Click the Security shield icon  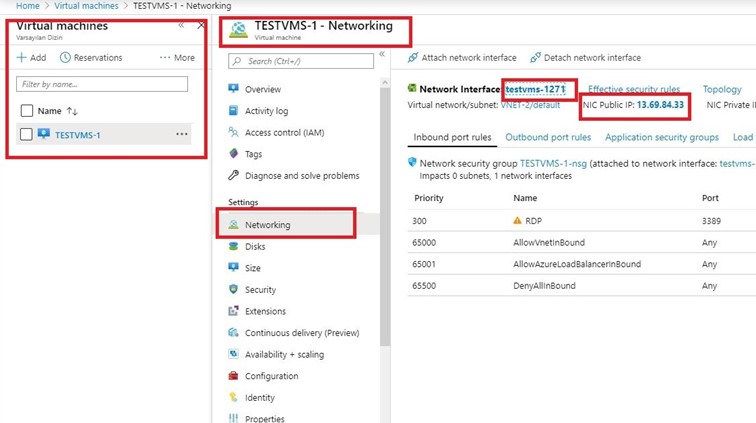(233, 289)
